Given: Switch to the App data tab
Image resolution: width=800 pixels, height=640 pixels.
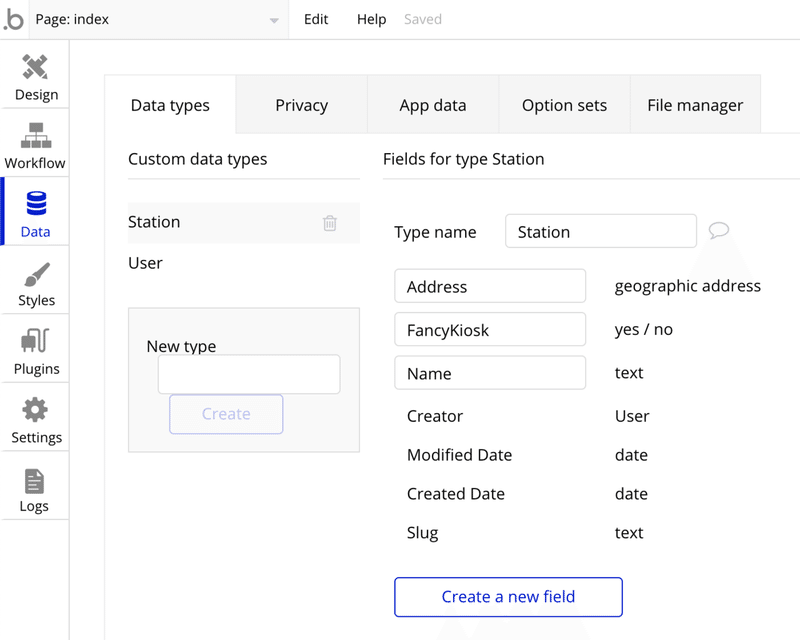Looking at the screenshot, I should pos(433,105).
